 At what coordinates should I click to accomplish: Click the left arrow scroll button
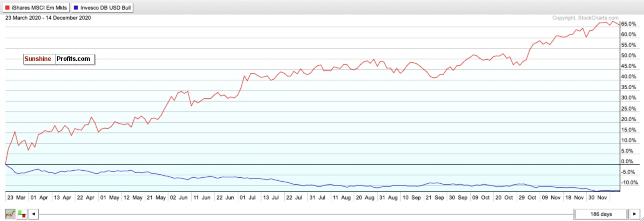pos(33,214)
